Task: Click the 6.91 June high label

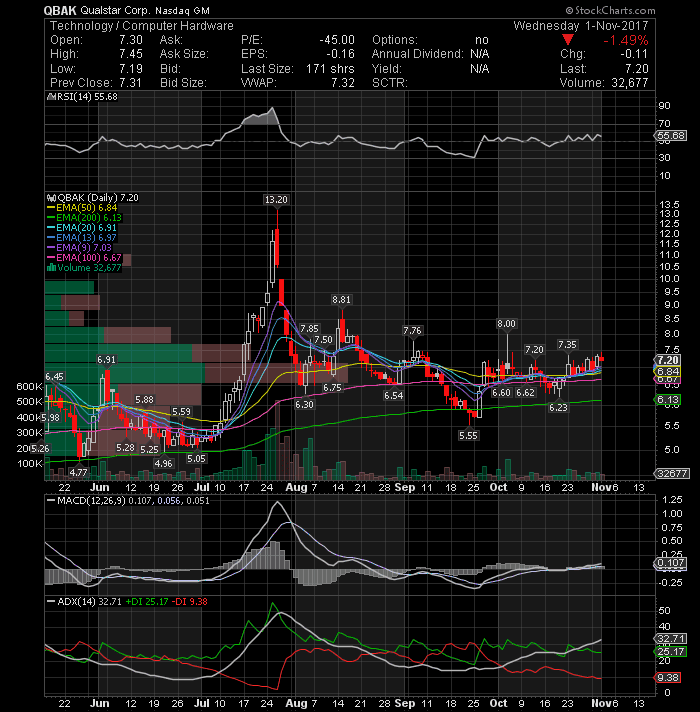Action: (x=106, y=360)
